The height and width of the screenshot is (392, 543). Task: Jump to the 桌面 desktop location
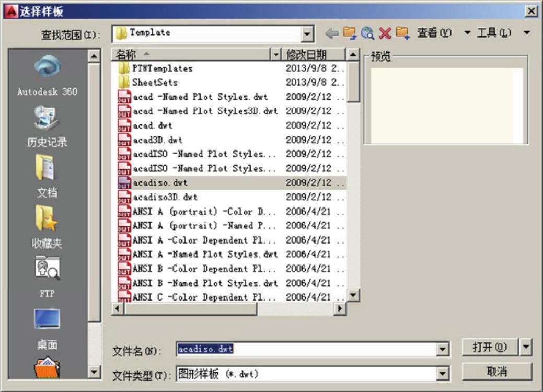pyautogui.click(x=47, y=320)
